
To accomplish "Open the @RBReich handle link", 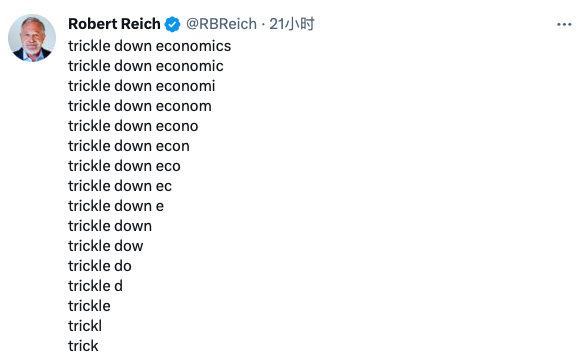I will point(221,24).
